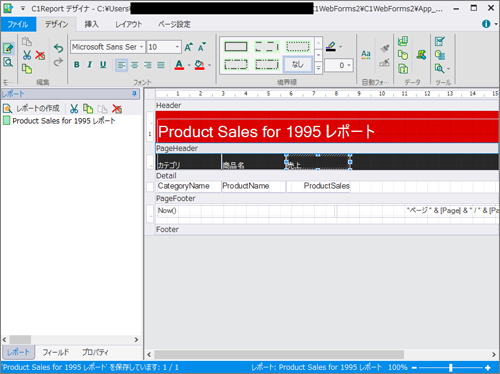
Task: Click the Undo arrow icon
Action: (x=58, y=49)
